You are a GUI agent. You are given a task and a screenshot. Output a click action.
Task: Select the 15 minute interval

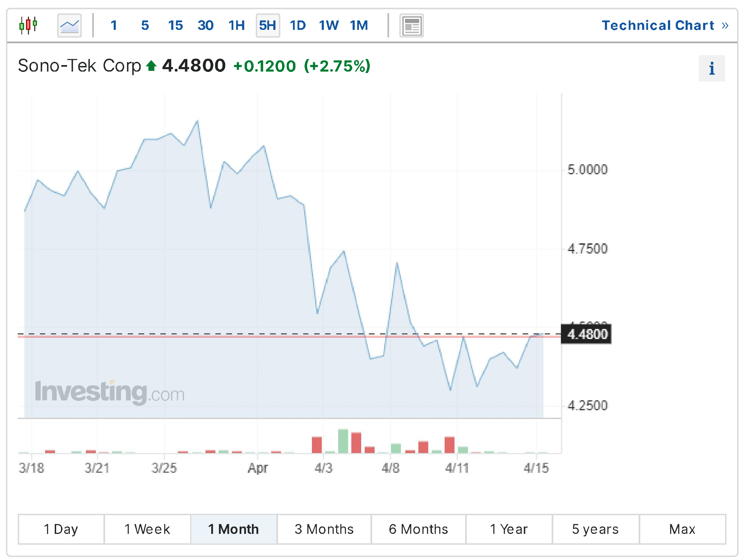(175, 25)
